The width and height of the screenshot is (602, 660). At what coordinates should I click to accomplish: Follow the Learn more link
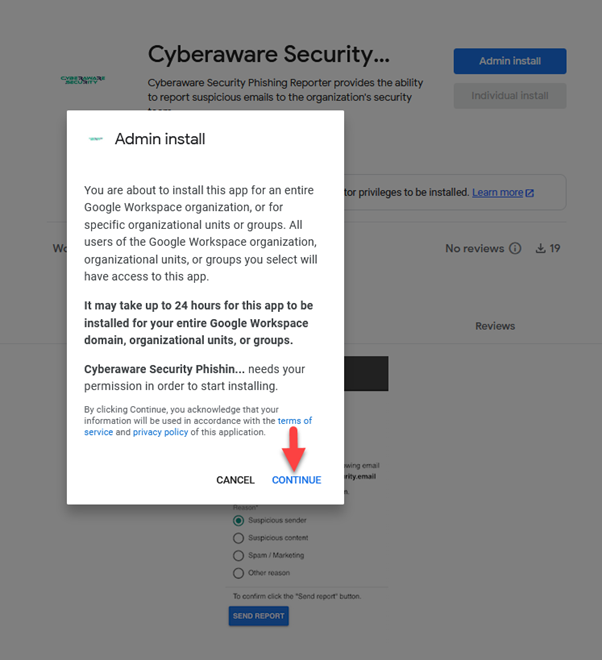point(497,193)
